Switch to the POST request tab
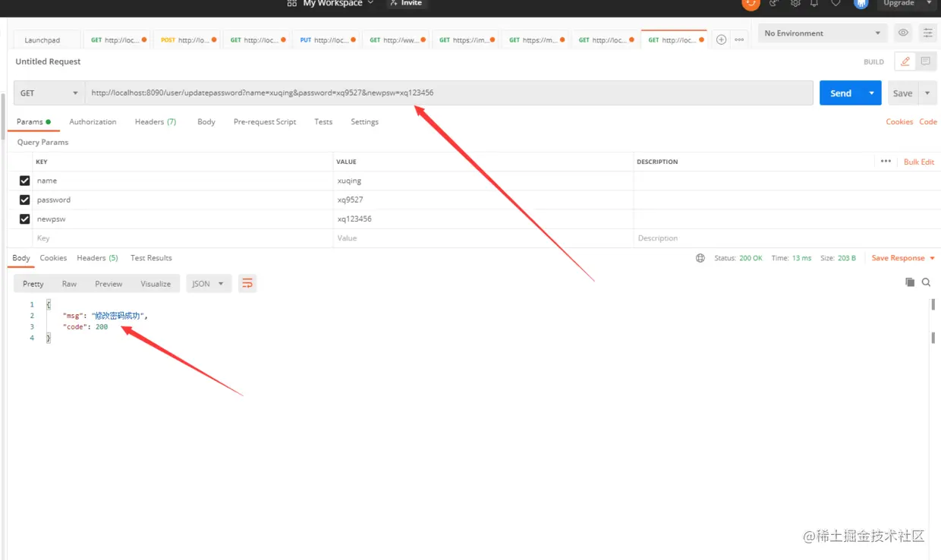The image size is (941, 560). point(187,40)
